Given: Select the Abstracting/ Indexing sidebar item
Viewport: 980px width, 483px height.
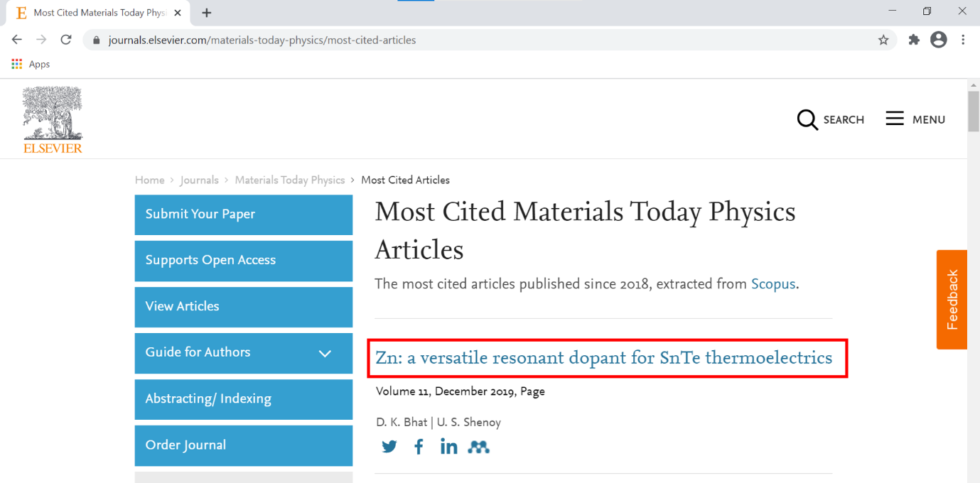Looking at the screenshot, I should (244, 399).
